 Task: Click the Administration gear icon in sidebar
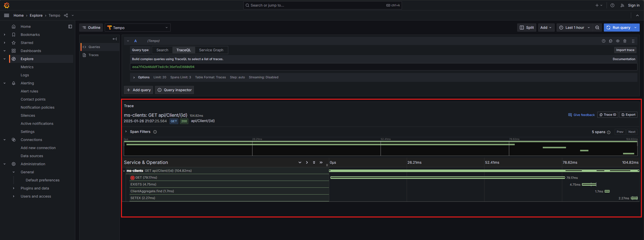(14, 164)
